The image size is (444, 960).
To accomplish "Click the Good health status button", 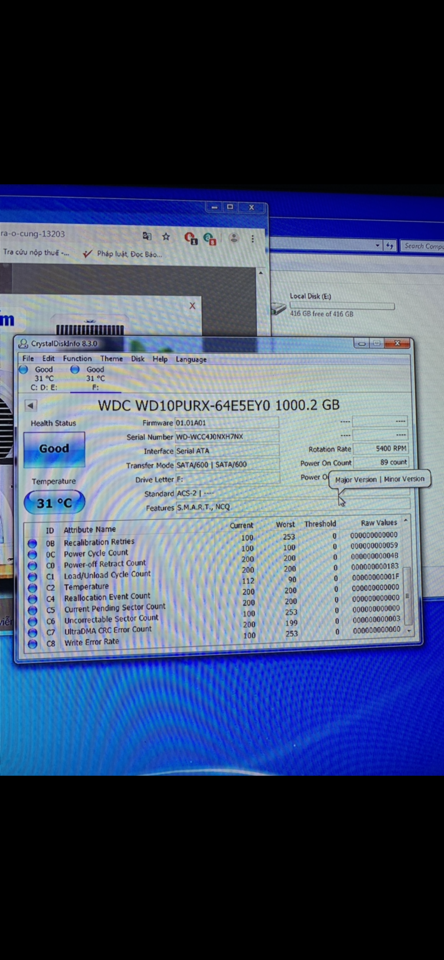I will pyautogui.click(x=54, y=449).
